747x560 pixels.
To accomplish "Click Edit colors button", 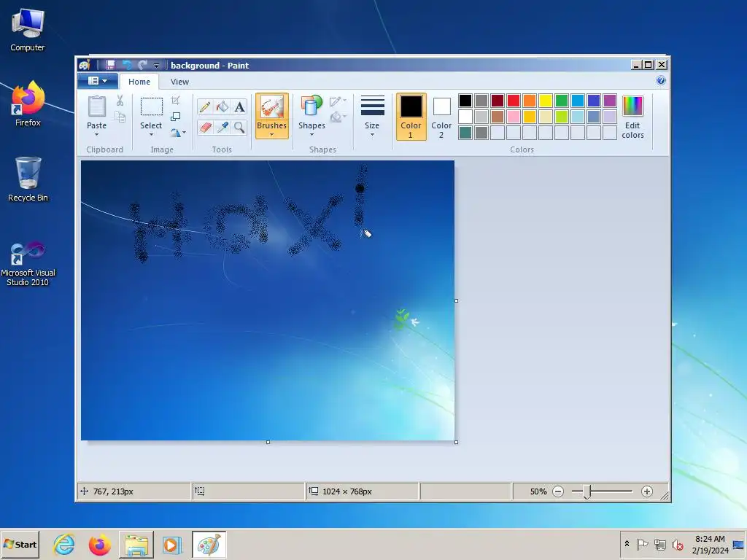I will [632, 117].
